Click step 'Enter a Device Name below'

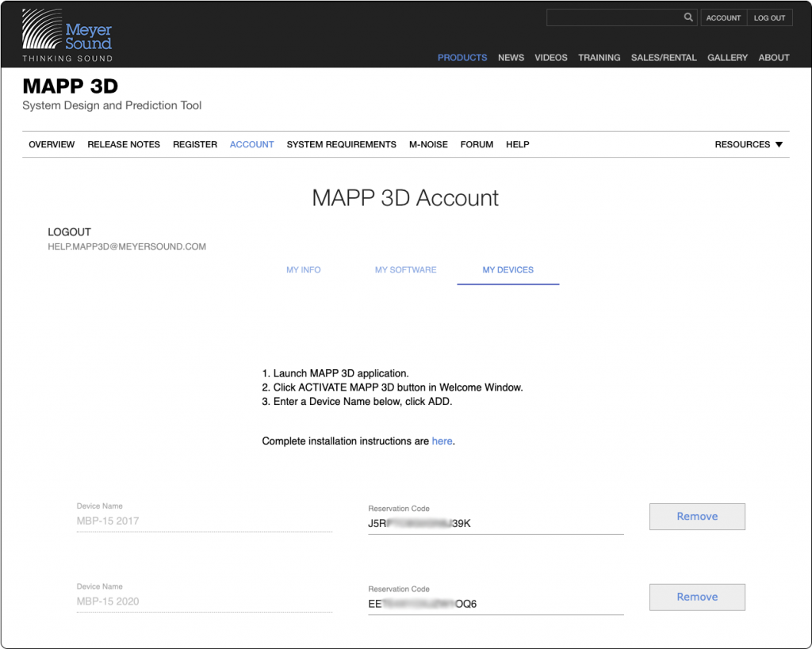pyautogui.click(x=362, y=401)
